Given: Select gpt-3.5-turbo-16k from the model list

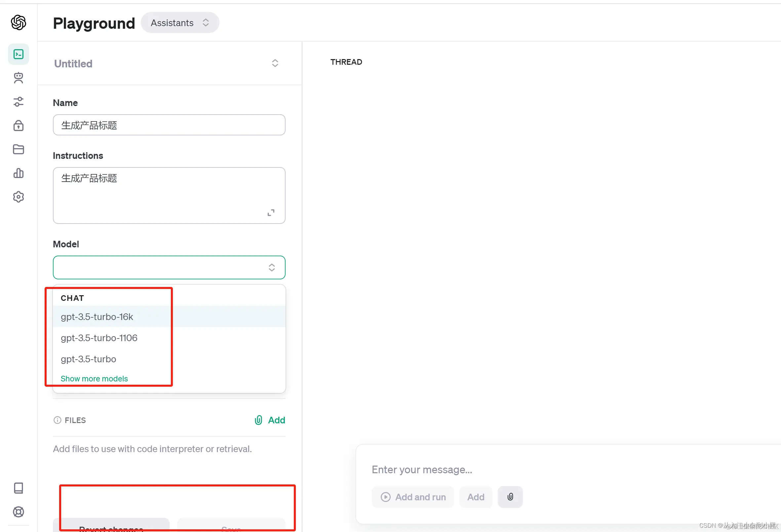Looking at the screenshot, I should 97,317.
